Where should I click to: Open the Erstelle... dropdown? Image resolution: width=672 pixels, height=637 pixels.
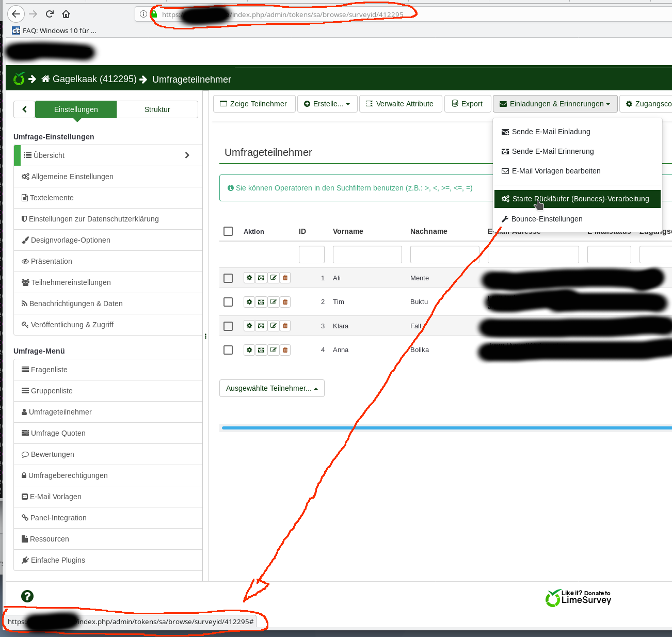pos(327,104)
